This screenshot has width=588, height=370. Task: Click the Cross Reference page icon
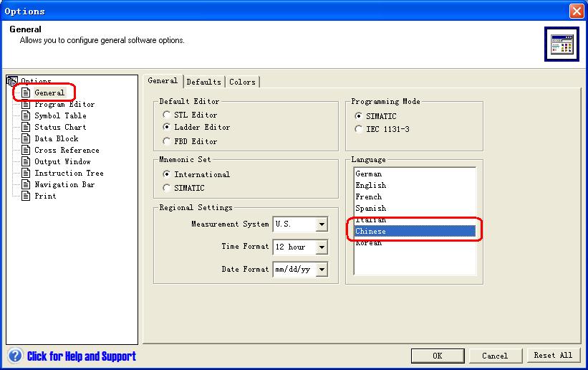coord(26,151)
